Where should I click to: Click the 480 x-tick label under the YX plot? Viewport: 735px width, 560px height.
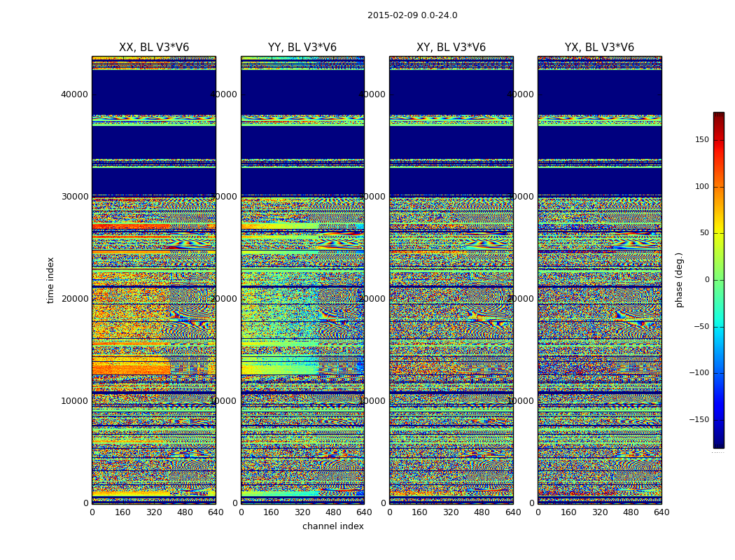click(631, 512)
